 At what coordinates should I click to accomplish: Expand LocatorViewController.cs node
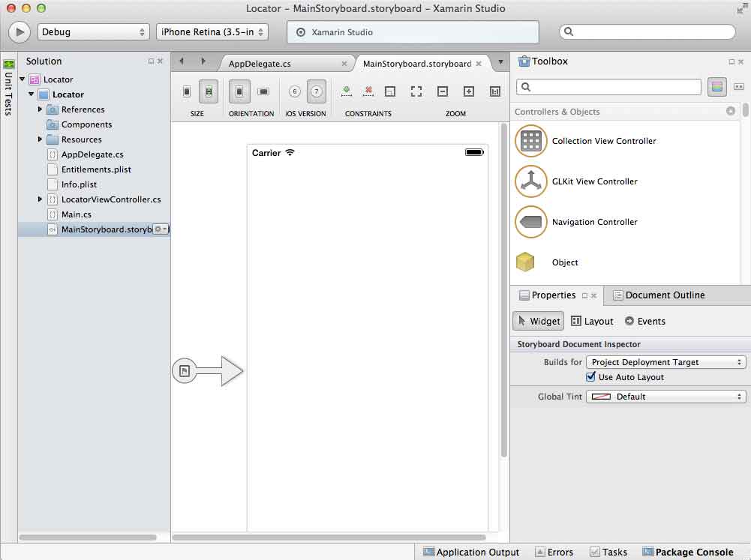[40, 199]
